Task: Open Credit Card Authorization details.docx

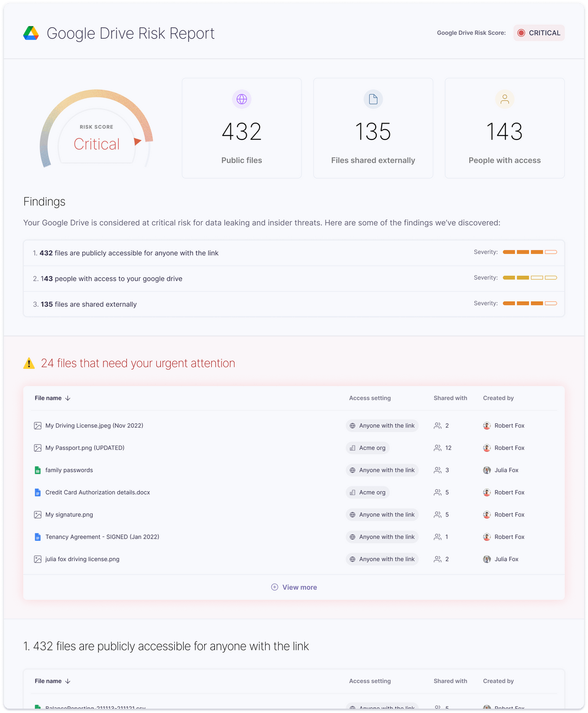Action: [x=97, y=492]
